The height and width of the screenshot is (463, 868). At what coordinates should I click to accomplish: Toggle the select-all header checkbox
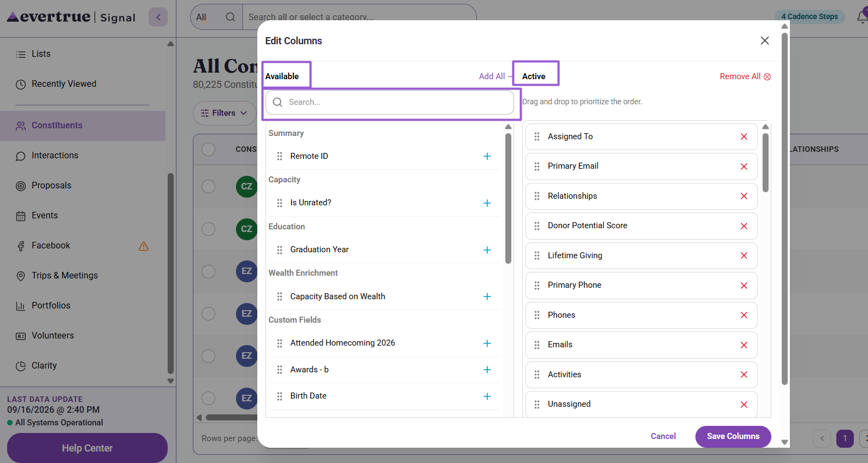pos(208,149)
